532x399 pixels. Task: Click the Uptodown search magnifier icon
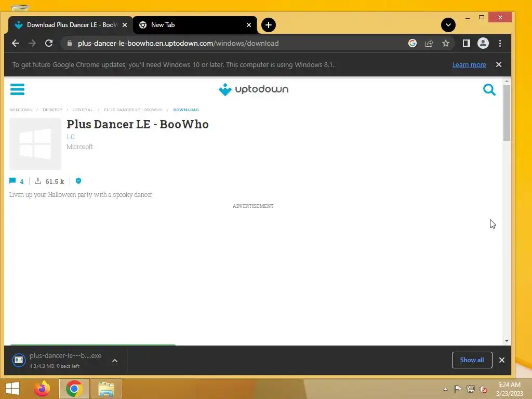(489, 89)
